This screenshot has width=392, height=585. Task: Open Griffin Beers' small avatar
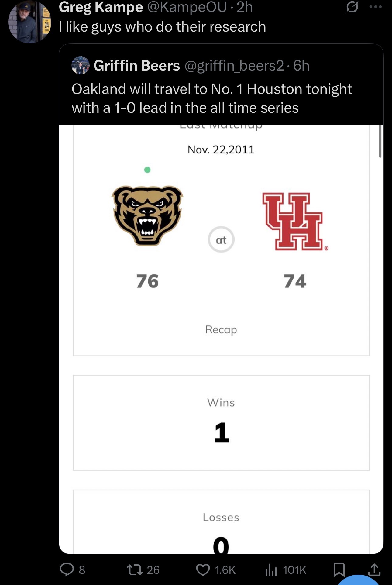pyautogui.click(x=81, y=65)
